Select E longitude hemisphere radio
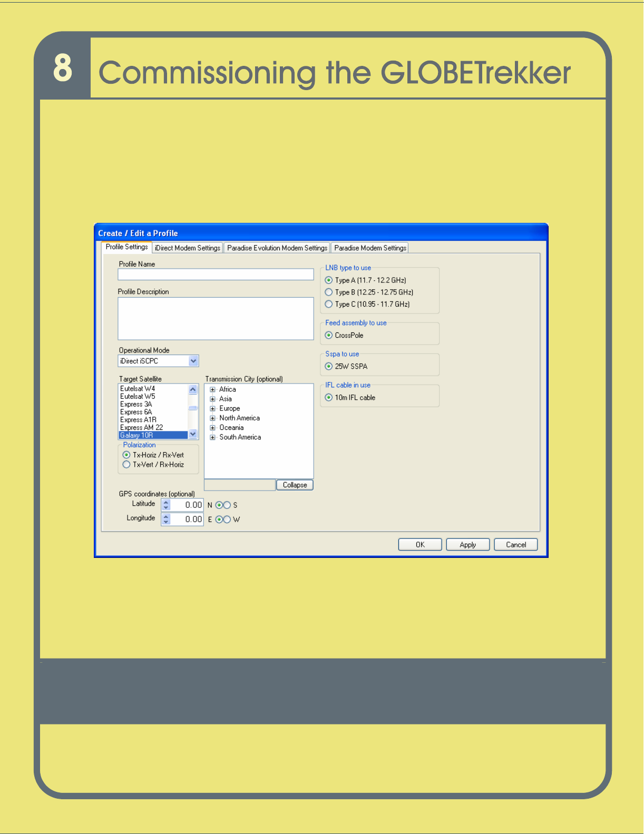644x834 pixels. click(219, 519)
